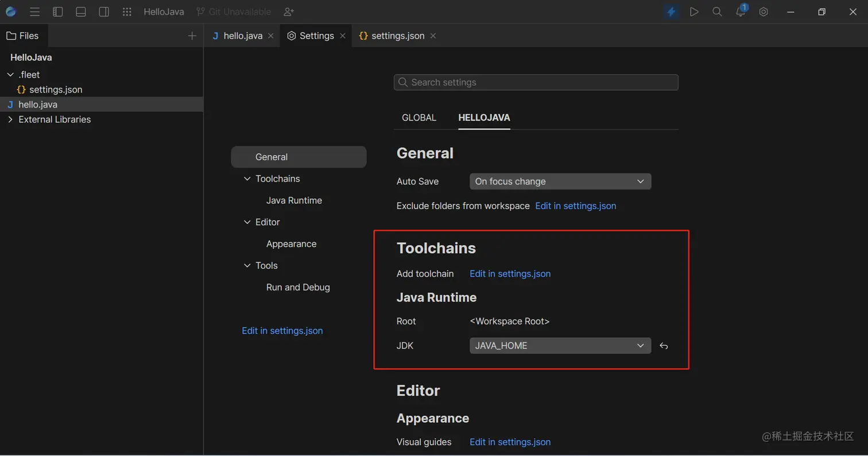
Task: Toggle the right panel visibility
Action: pyautogui.click(x=104, y=11)
